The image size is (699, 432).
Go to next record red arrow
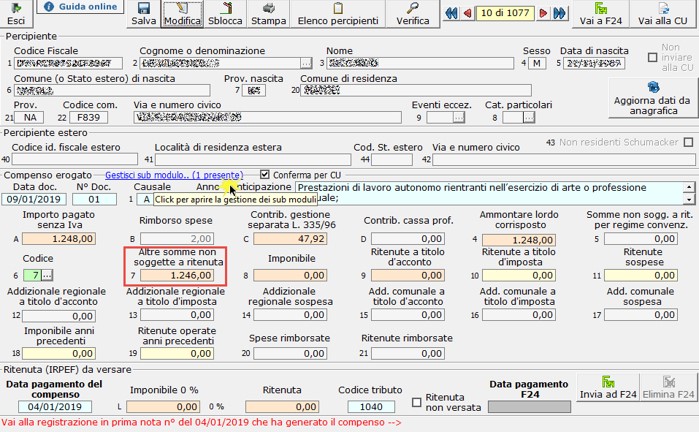pos(543,13)
